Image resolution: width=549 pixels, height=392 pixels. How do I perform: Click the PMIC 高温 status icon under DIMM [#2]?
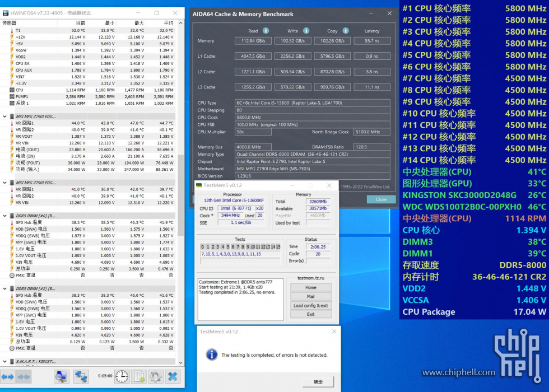click(x=12, y=348)
